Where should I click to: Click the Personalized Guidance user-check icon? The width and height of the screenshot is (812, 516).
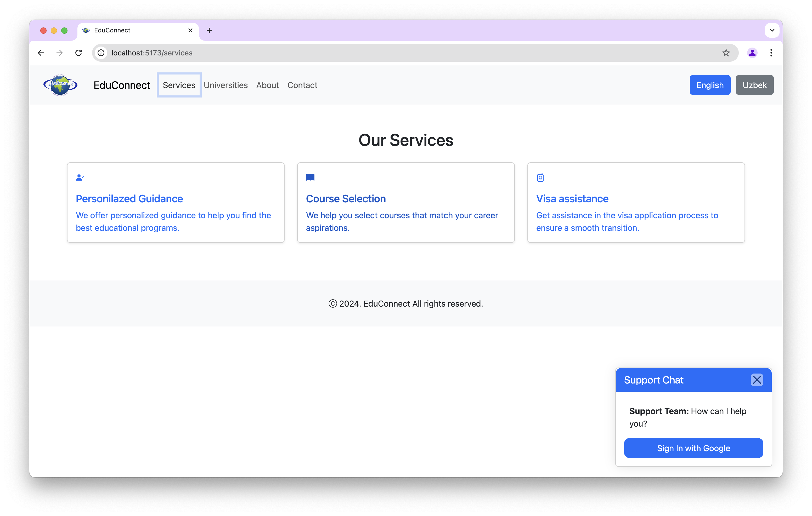[x=80, y=177]
